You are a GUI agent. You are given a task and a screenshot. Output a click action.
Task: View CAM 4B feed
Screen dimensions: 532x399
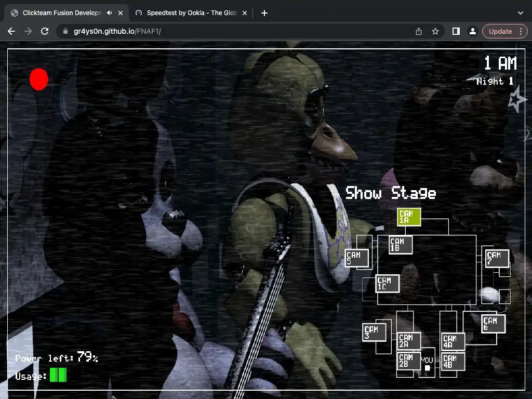click(x=453, y=362)
